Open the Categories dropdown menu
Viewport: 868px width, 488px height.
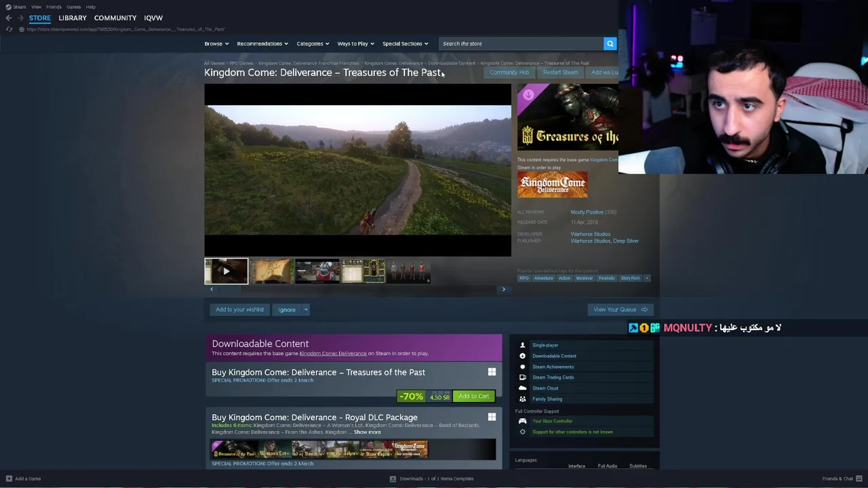click(313, 43)
